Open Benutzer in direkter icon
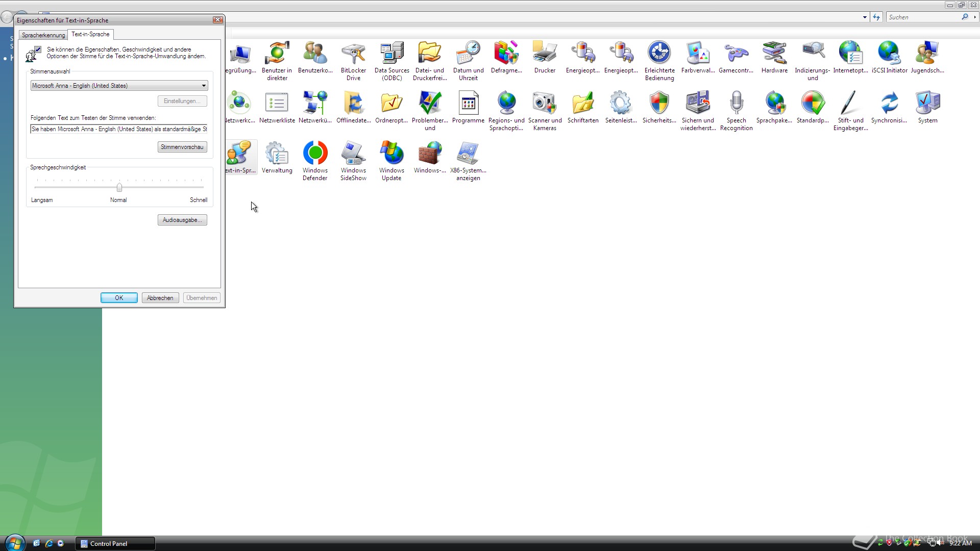The image size is (980, 551). point(277,61)
